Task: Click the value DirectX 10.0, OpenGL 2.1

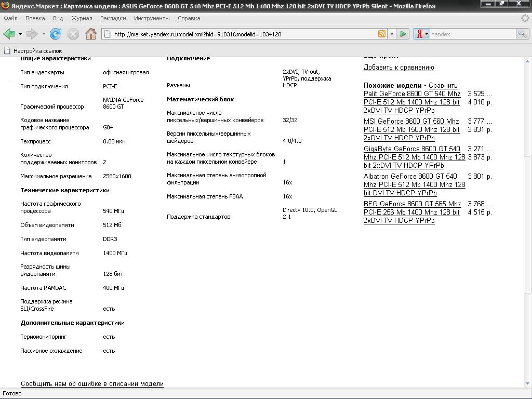Action: [x=310, y=214]
